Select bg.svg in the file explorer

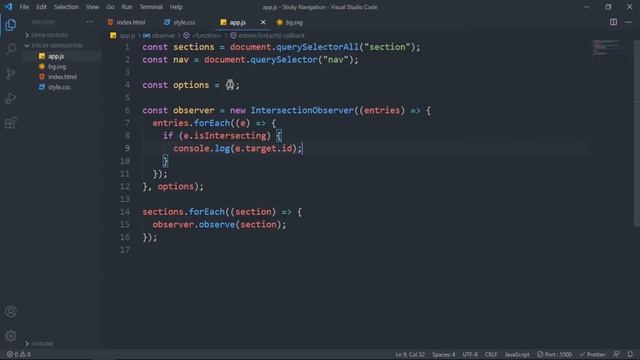[57, 67]
